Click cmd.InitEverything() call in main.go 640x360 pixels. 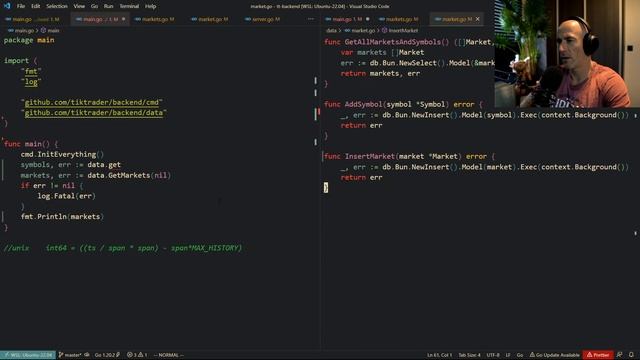(x=62, y=154)
